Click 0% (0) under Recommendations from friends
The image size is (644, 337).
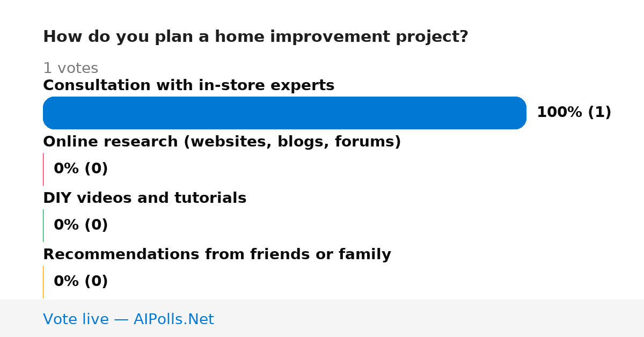pyautogui.click(x=81, y=281)
